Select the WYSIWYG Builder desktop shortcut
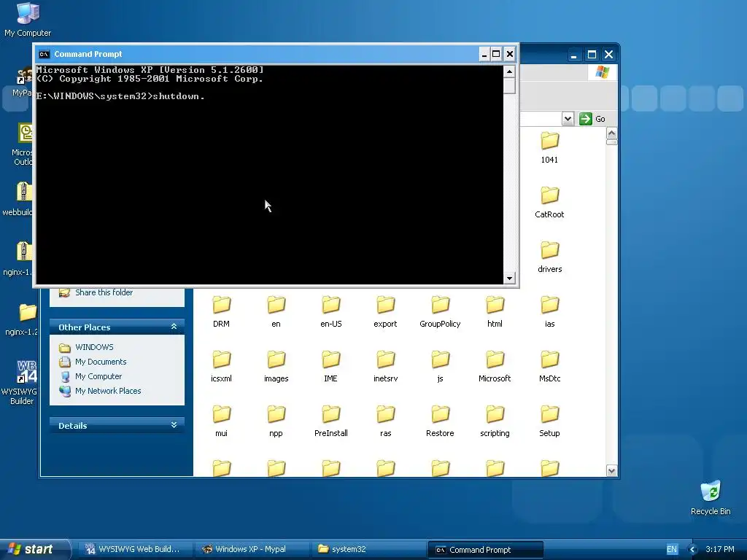Viewport: 747px width, 560px height. point(19,382)
